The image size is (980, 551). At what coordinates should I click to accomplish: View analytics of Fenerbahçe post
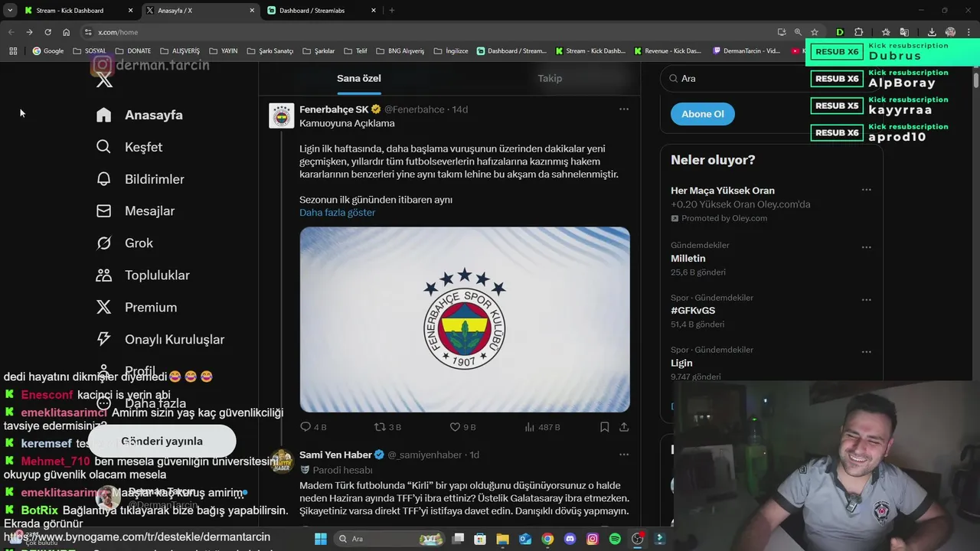click(542, 427)
